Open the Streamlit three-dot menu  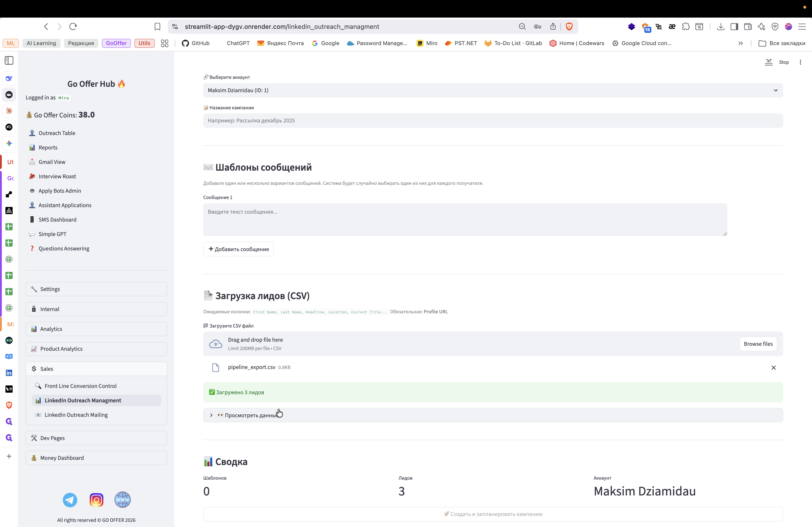pyautogui.click(x=800, y=62)
